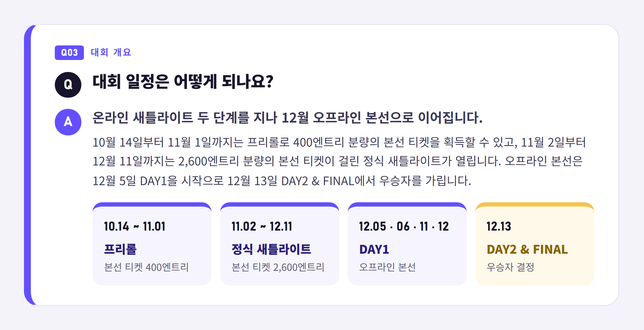This screenshot has height=330, width=644.
Task: Click the purple circular A icon
Action: 68,122
